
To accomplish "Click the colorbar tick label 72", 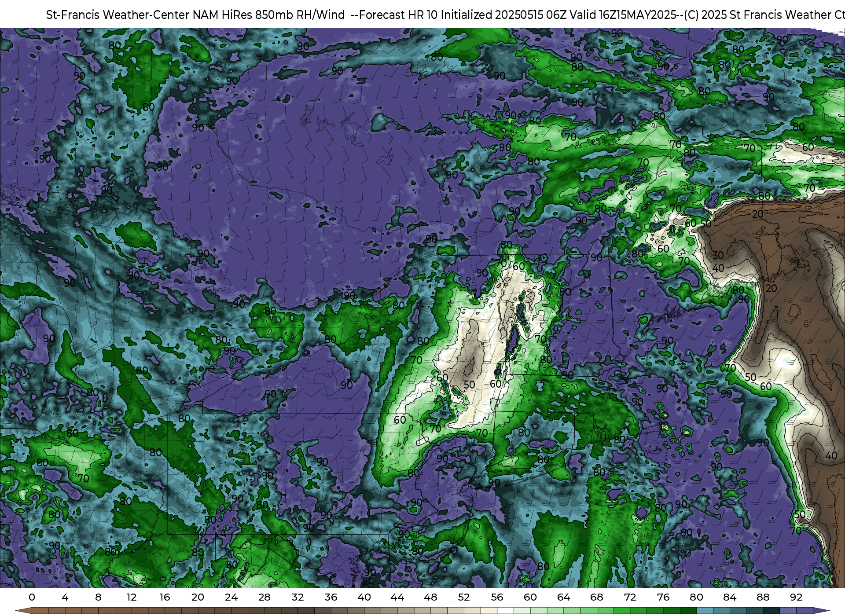I will pos(630,597).
